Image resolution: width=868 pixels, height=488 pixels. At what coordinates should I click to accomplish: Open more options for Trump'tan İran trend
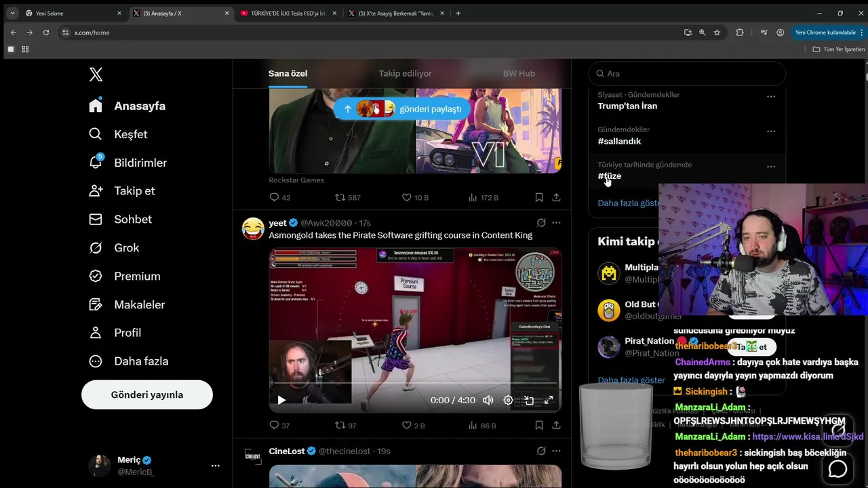point(771,96)
